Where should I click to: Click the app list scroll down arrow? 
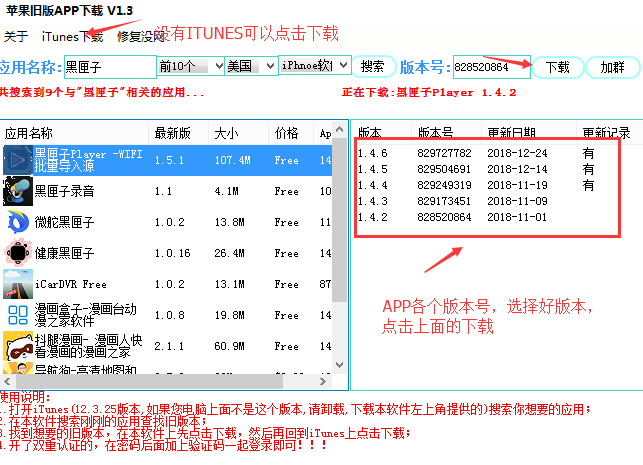click(x=340, y=365)
